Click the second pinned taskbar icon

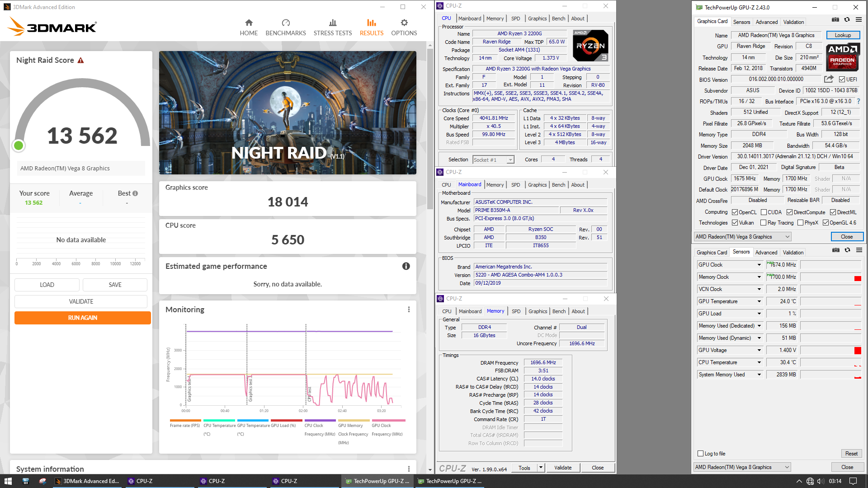click(x=42, y=481)
